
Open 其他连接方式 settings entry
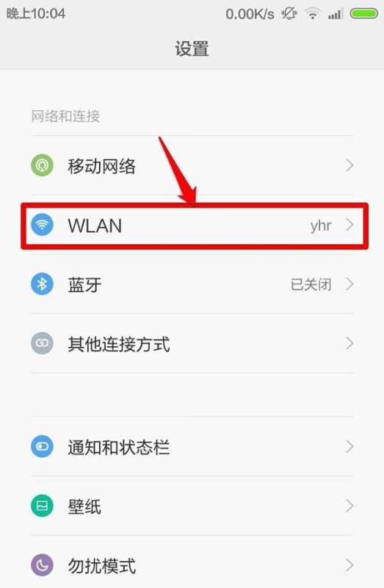click(x=192, y=343)
